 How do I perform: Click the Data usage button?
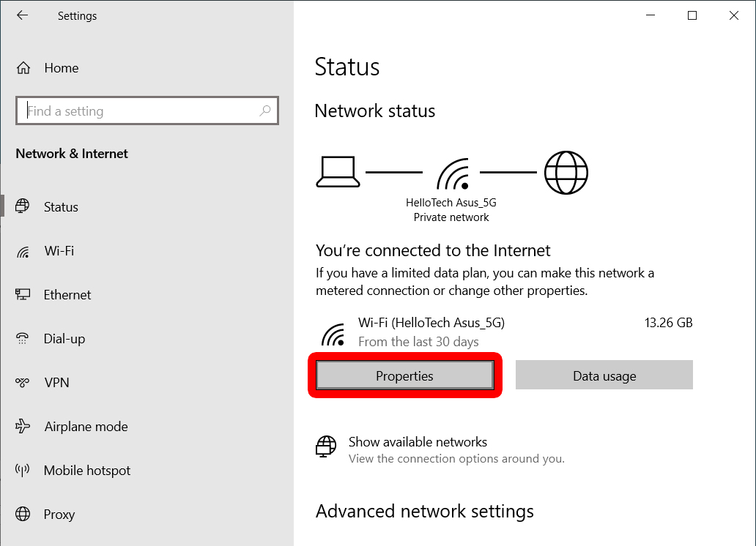click(604, 375)
